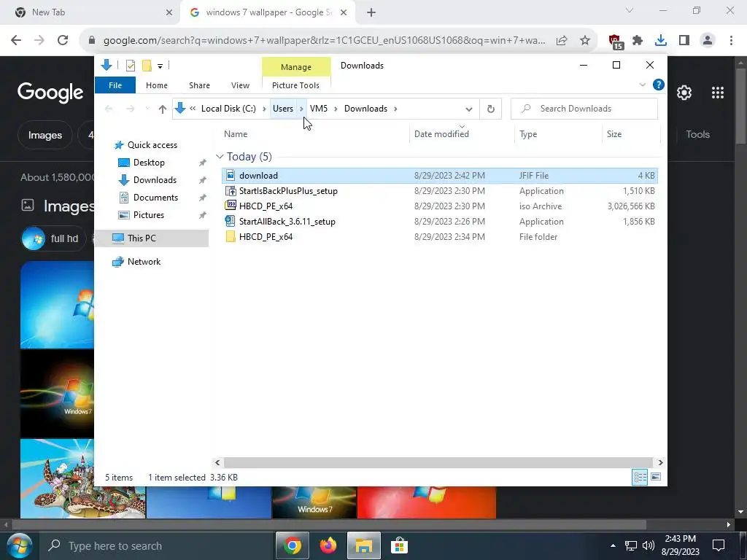Viewport: 747px width, 560px height.
Task: Click the Properties icon in Explorer quick access toolbar
Action: tap(130, 66)
